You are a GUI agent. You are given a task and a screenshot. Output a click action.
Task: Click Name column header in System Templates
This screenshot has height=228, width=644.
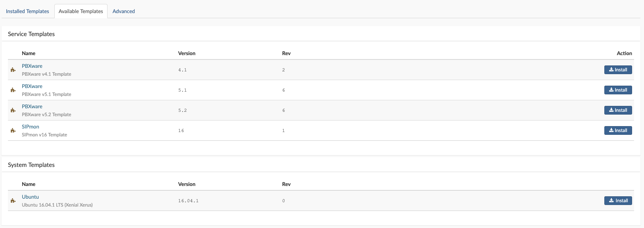click(x=29, y=184)
